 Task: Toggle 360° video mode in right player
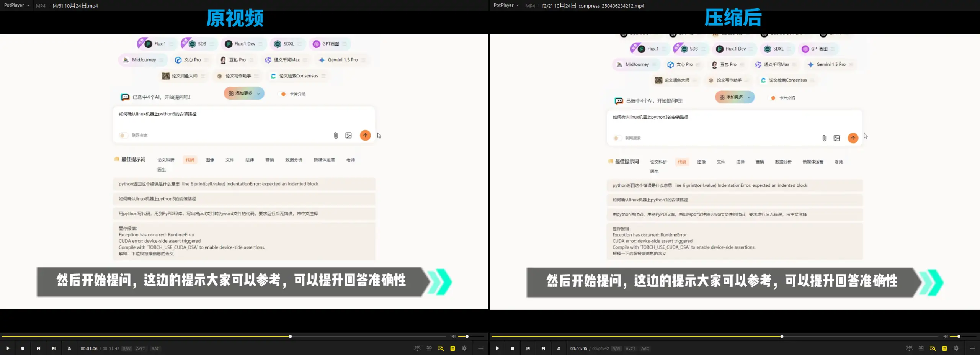pyautogui.click(x=910, y=348)
